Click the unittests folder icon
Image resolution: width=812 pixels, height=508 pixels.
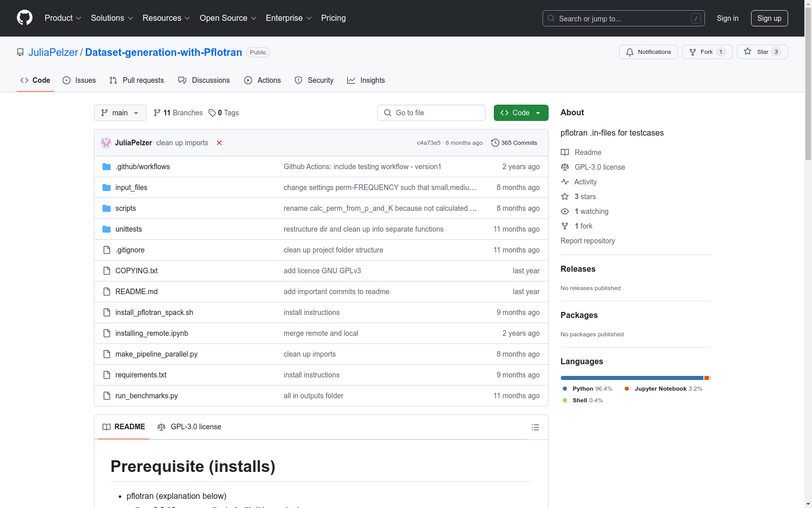pos(107,229)
